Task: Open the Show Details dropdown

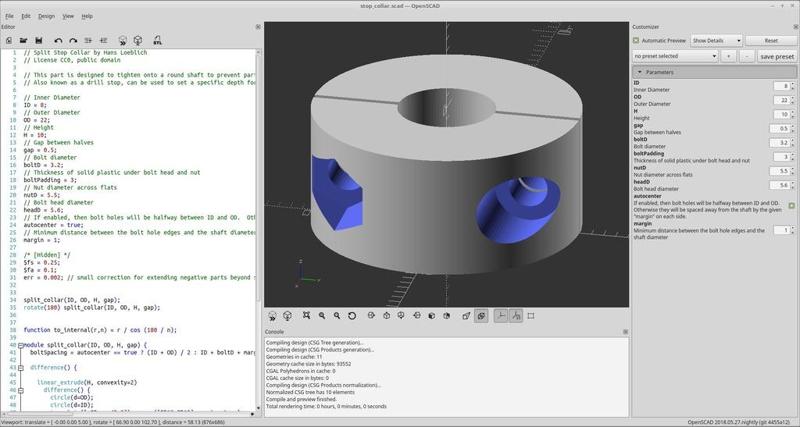Action: pyautogui.click(x=716, y=40)
